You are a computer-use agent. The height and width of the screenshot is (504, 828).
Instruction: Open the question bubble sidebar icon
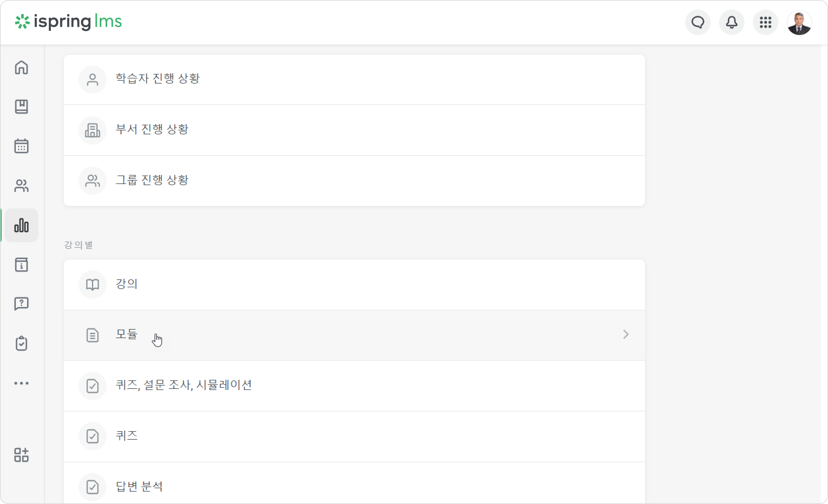[21, 304]
